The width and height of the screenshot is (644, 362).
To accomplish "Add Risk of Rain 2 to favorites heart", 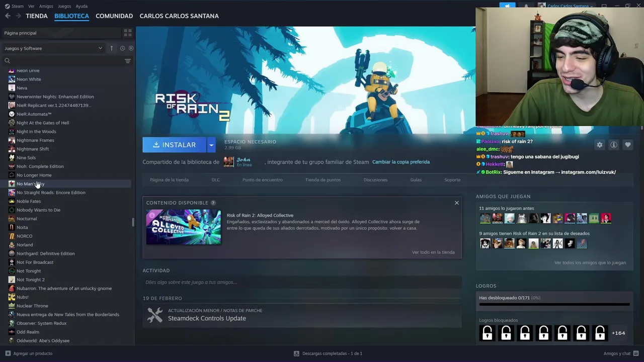I will [x=627, y=145].
